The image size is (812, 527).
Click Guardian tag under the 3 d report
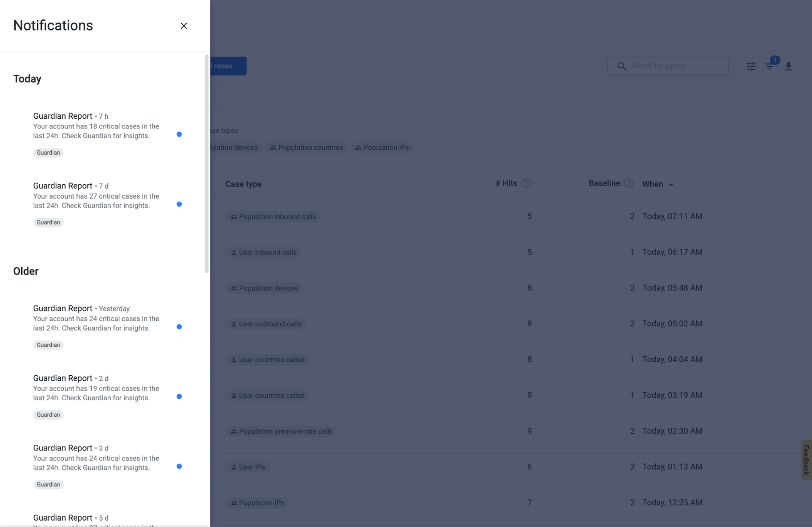[48, 484]
